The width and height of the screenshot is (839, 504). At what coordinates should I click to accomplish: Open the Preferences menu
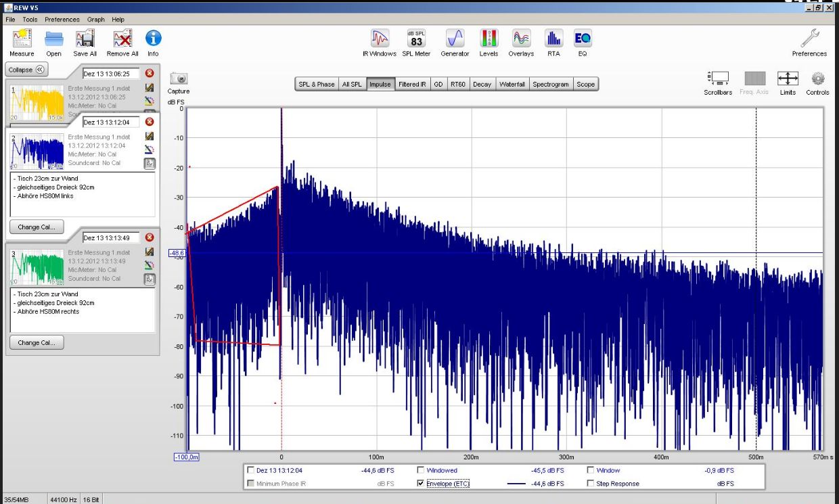[62, 20]
